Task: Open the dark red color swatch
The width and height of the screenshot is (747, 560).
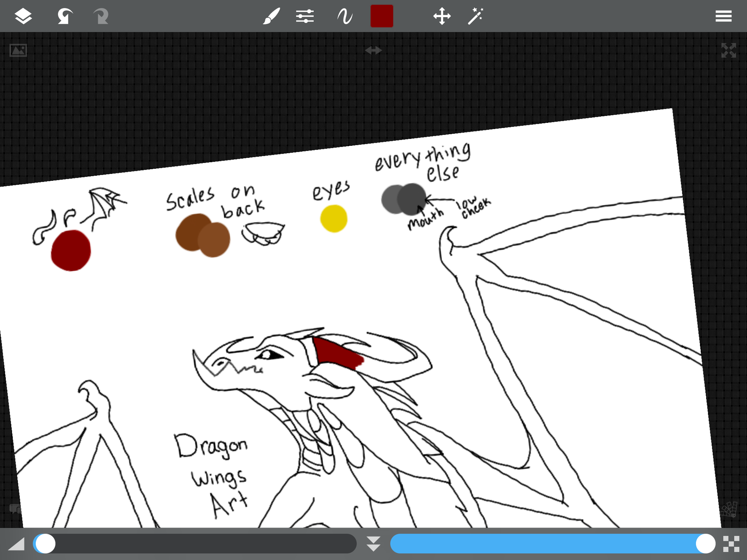Action: point(382,16)
